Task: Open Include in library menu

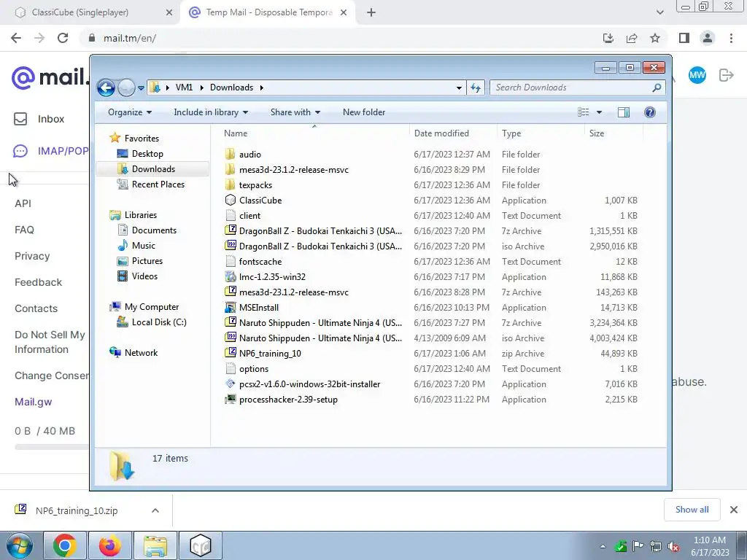Action: tap(211, 112)
